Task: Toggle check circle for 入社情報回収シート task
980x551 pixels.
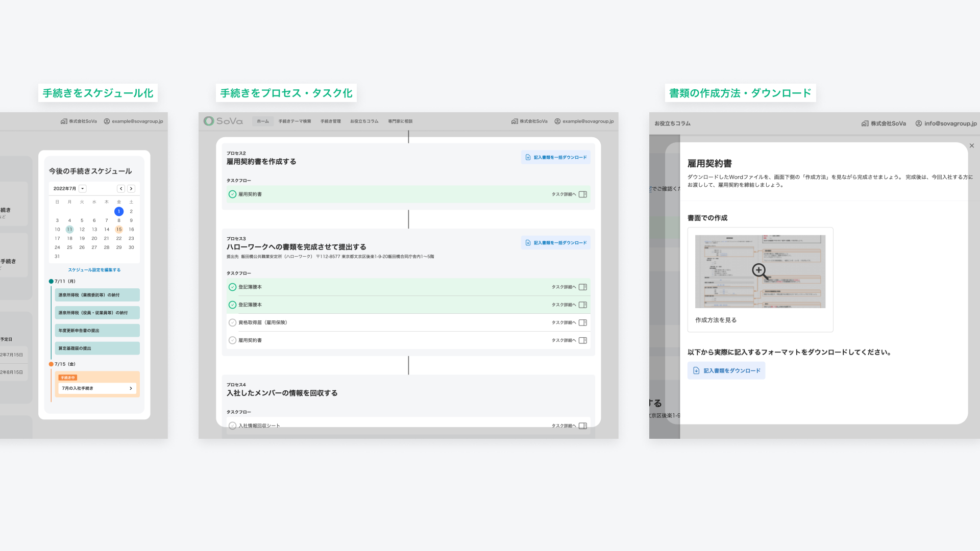Action: [x=232, y=425]
